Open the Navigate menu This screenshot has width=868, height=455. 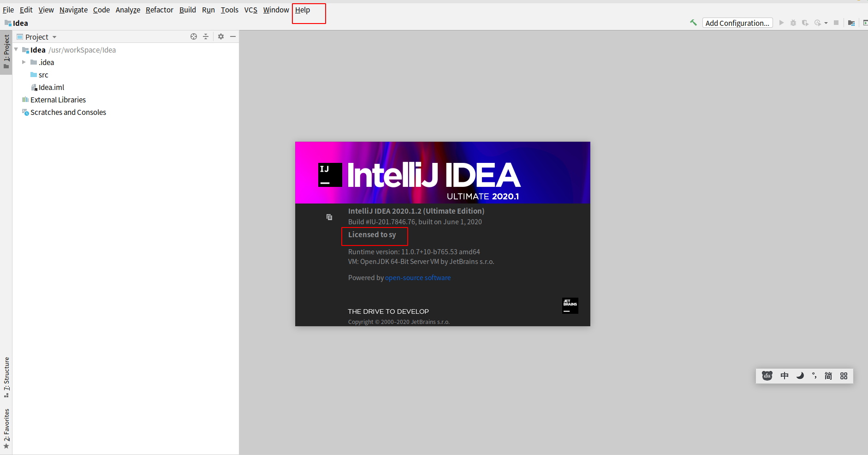[x=73, y=10]
